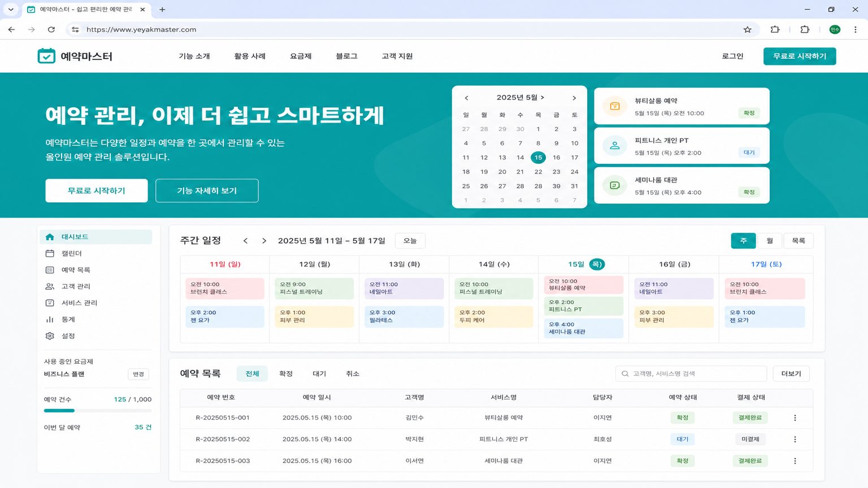Viewport: 868px width, 488px height.
Task: Click the 캘린더 sidebar icon
Action: pos(50,253)
